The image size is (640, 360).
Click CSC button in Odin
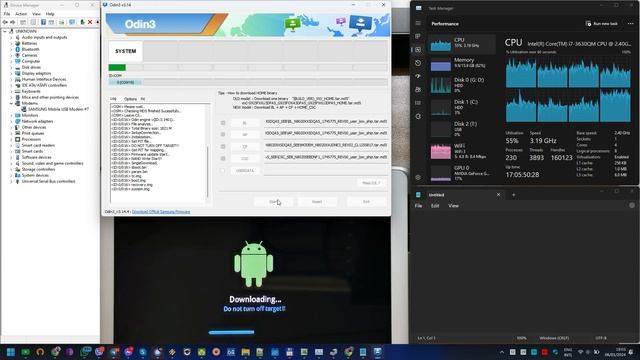click(245, 158)
